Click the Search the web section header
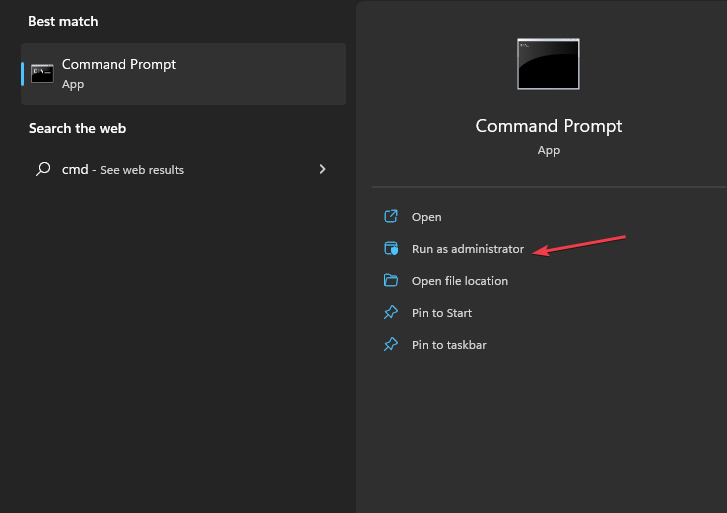The image size is (727, 513). tap(77, 128)
